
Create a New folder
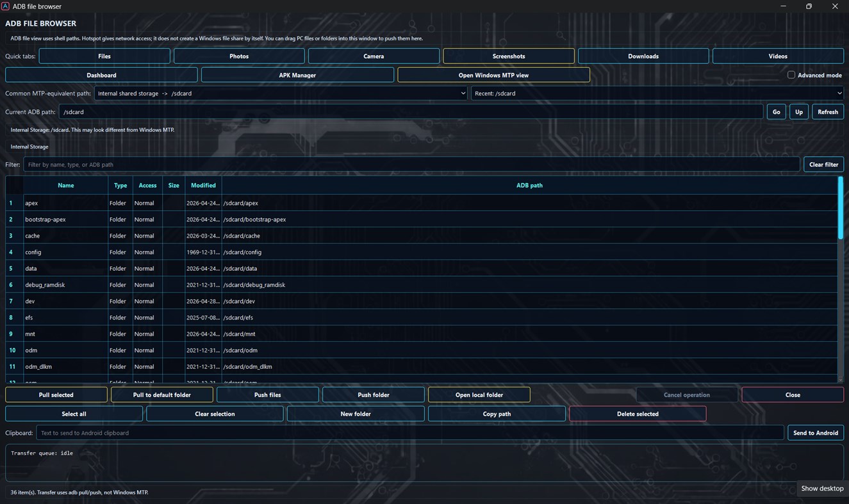tap(356, 414)
